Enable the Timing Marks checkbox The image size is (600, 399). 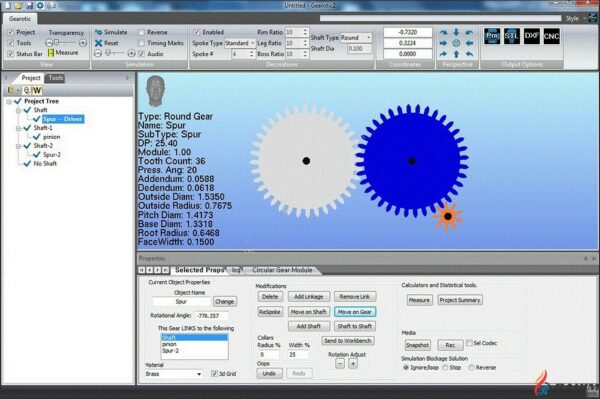pos(142,43)
